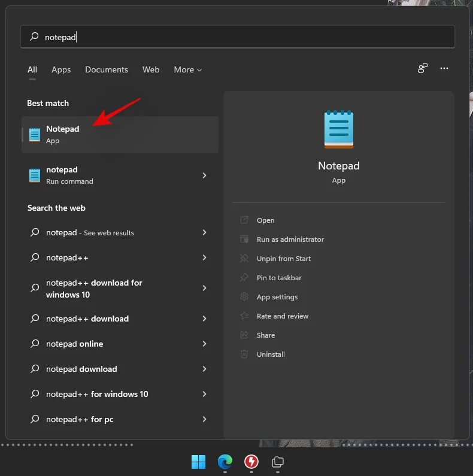
Task: Select the notepad++ download suggestion
Action: 120,319
